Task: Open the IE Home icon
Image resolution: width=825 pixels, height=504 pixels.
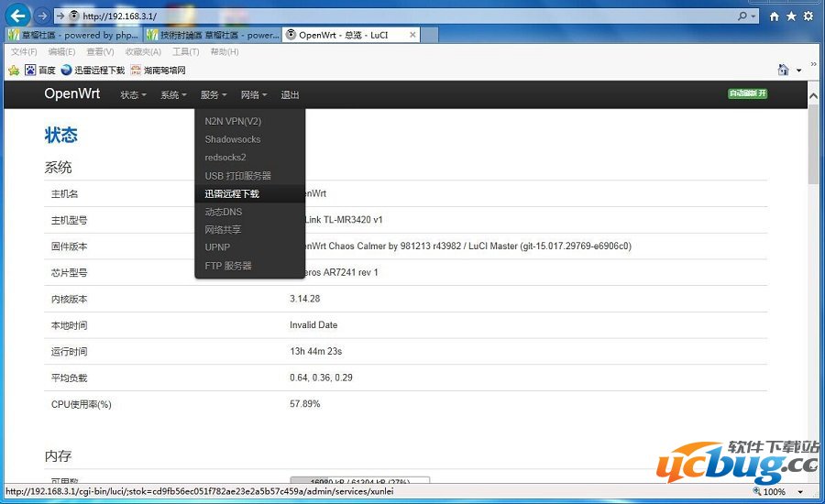Action: 775,16
